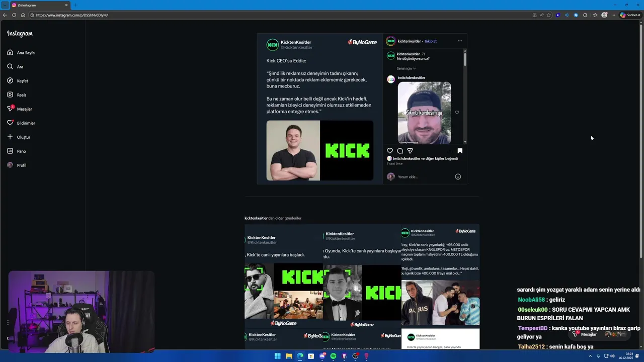Screen dimensions: 644x362
Task: Go to Keşfet explore page
Action: pyautogui.click(x=18, y=81)
